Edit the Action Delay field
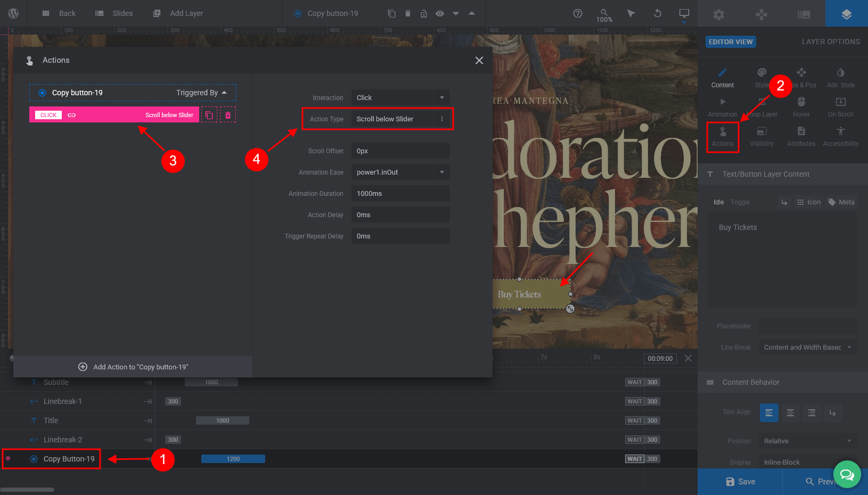This screenshot has width=868, height=495. click(x=400, y=214)
